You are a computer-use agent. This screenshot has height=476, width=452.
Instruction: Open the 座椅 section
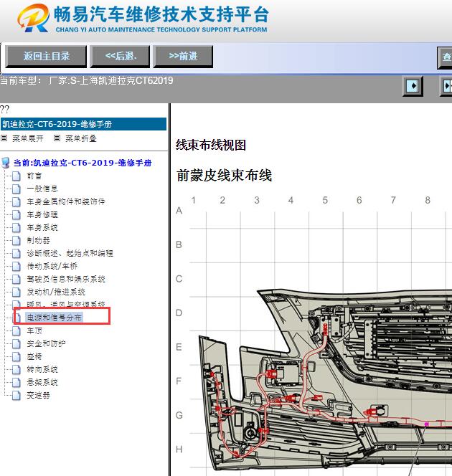[x=34, y=356]
